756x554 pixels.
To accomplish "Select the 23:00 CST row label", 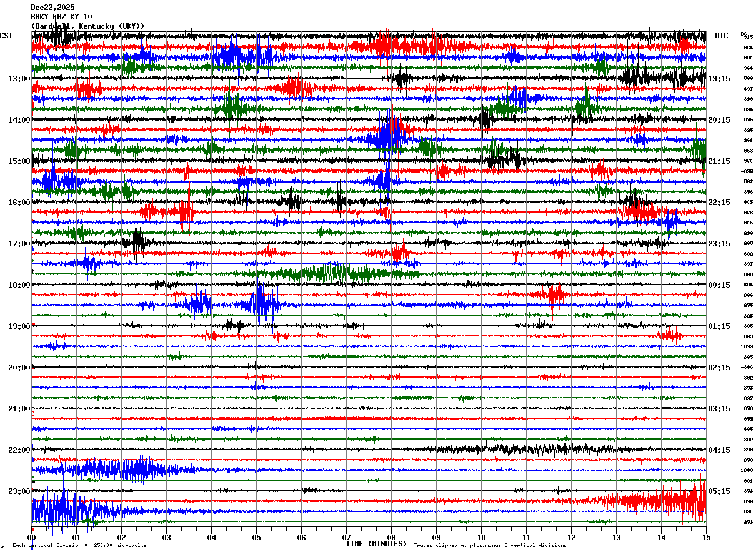I will point(19,491).
